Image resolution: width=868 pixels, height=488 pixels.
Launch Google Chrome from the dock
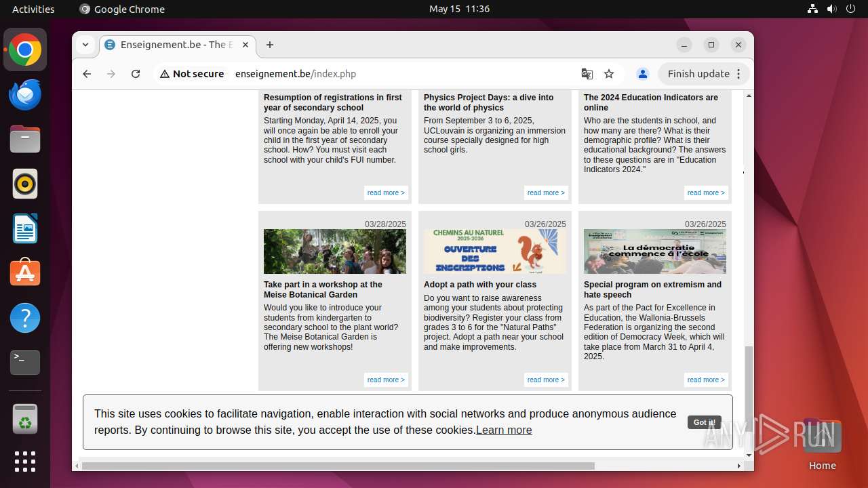(x=25, y=49)
